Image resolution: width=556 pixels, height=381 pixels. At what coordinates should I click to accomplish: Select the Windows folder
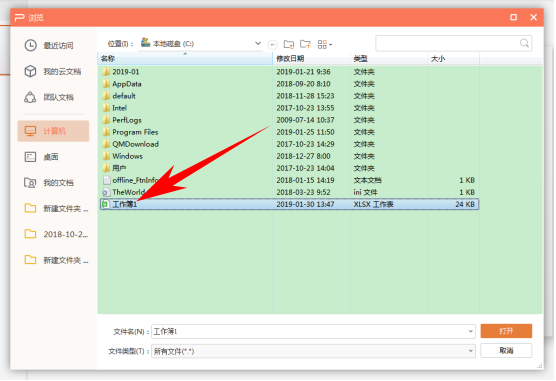coord(123,156)
